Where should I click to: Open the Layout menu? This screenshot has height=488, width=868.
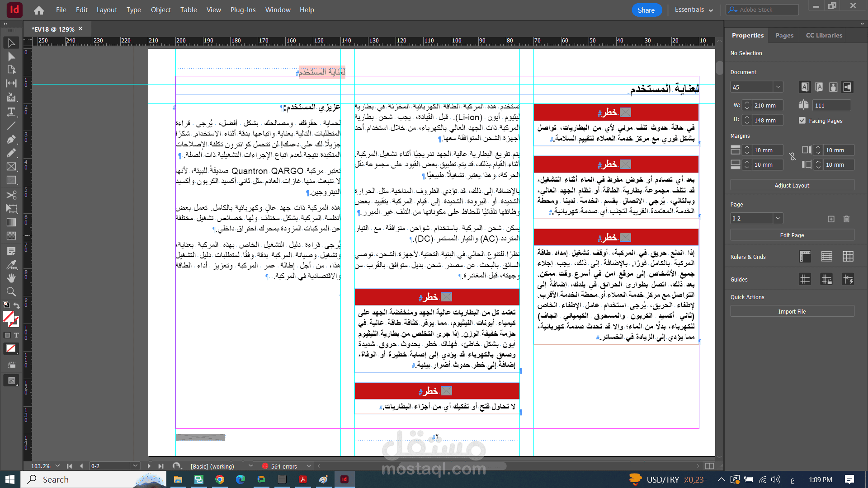tap(107, 10)
